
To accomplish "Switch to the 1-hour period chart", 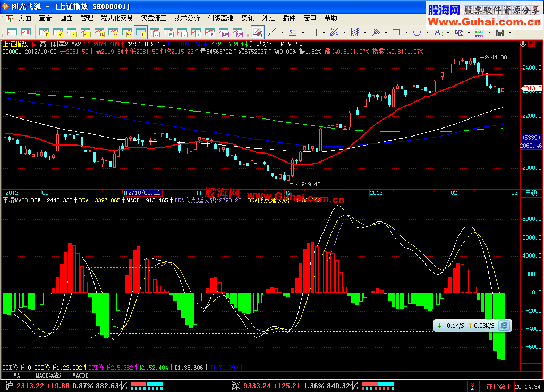I will pyautogui.click(x=99, y=32).
